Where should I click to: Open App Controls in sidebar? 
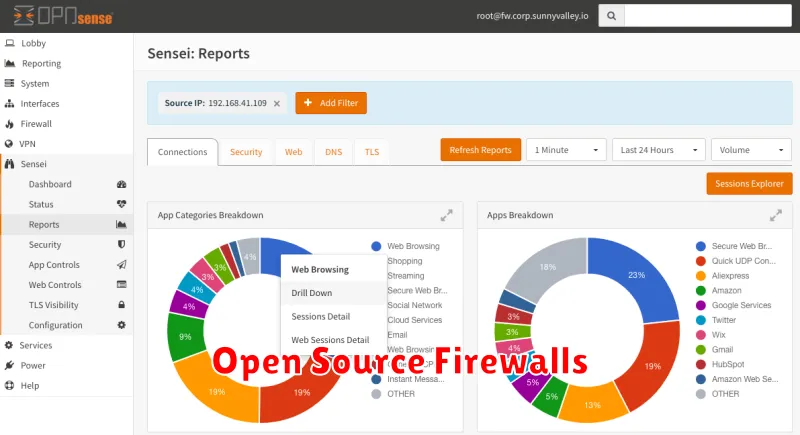pos(54,265)
